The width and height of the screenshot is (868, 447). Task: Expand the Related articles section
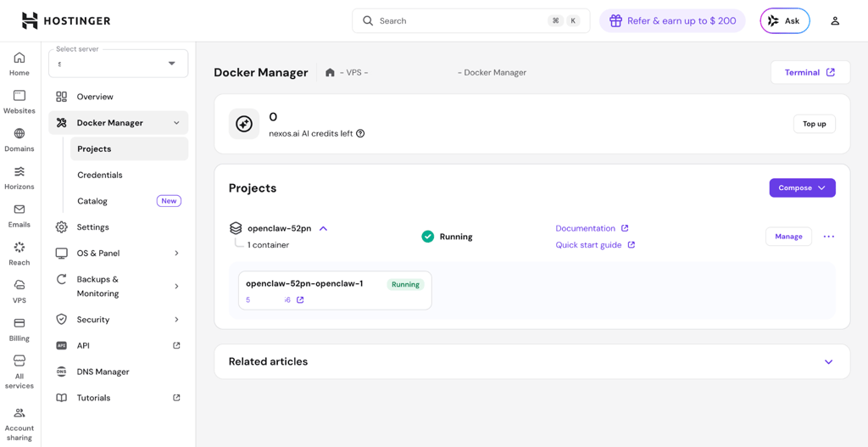(828, 361)
